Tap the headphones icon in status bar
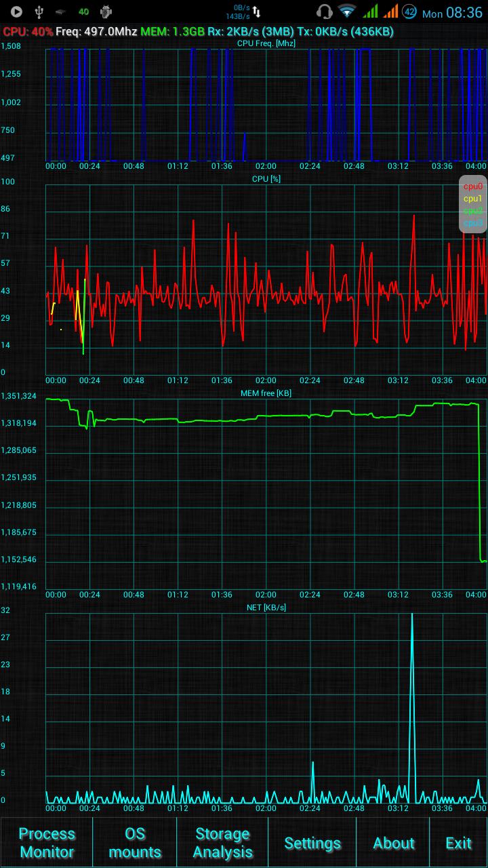This screenshot has height=868, width=488. click(325, 12)
